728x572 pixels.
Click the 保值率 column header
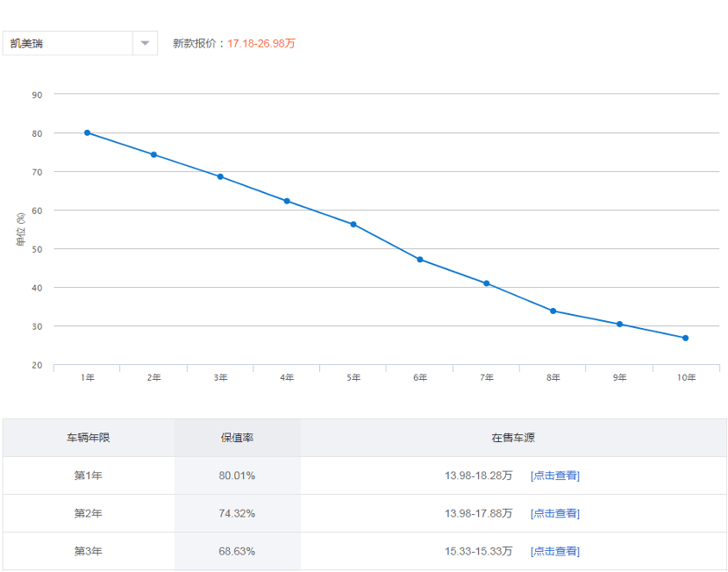coord(237,438)
